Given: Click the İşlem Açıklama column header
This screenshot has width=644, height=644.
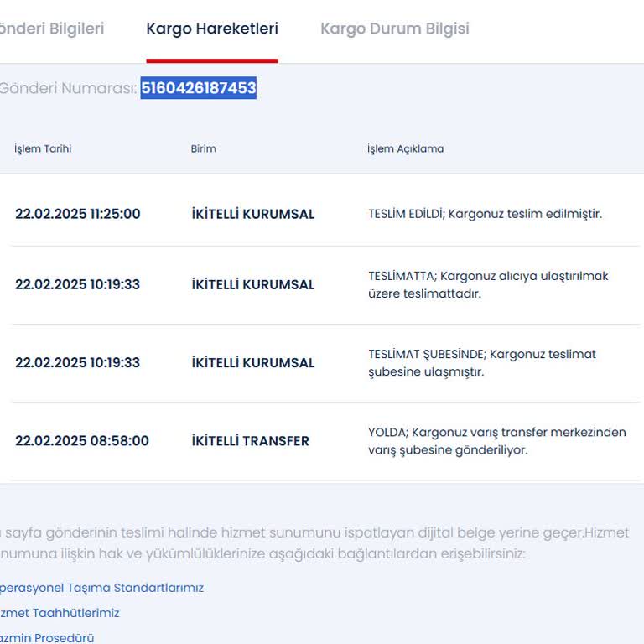Looking at the screenshot, I should [x=405, y=148].
